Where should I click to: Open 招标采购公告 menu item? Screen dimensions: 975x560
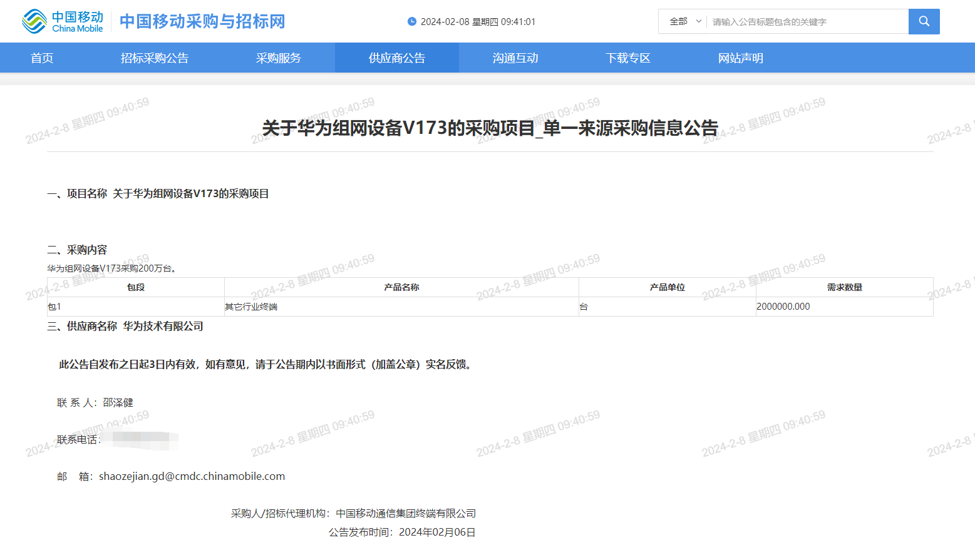[155, 58]
